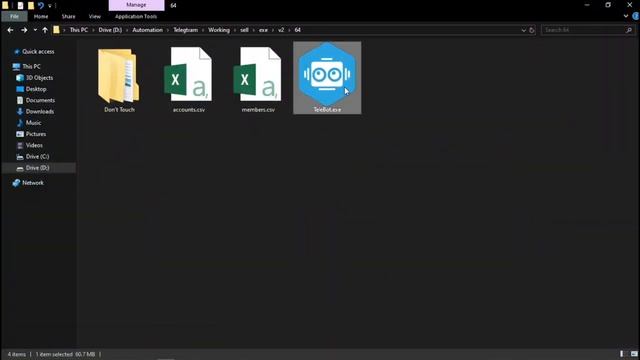The width and height of the screenshot is (640, 360).
Task: Go forward with the right arrow
Action: click(24, 30)
